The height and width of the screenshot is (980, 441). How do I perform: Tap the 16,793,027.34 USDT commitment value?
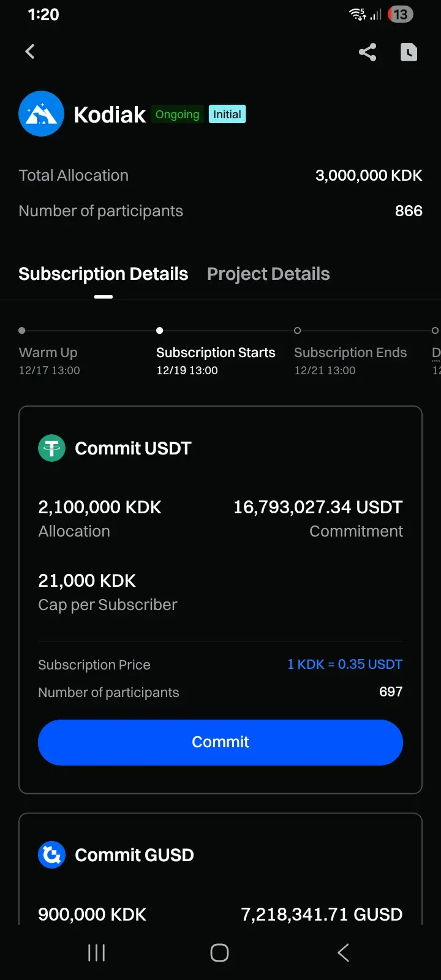pos(318,507)
